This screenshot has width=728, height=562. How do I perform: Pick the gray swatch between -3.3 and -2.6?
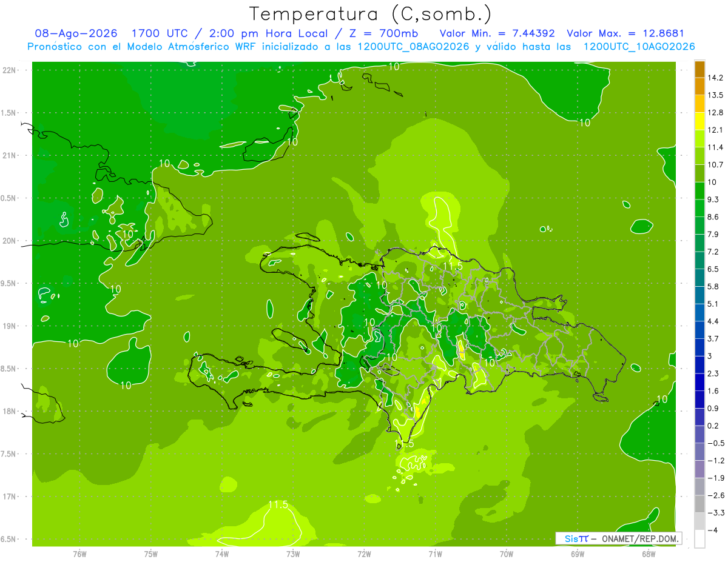tap(699, 504)
